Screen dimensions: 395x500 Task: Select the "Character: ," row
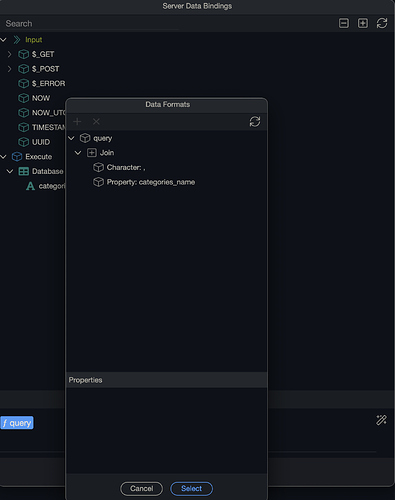pos(126,167)
